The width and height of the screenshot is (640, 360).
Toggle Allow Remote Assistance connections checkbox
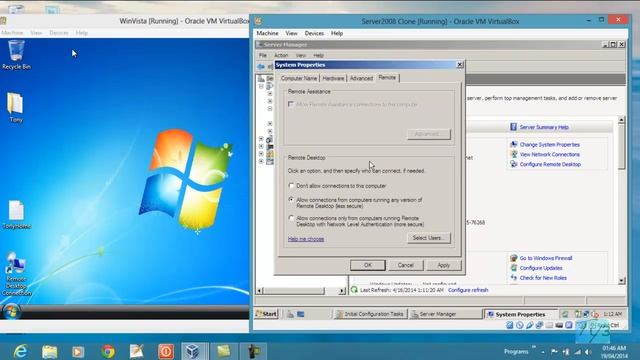pyautogui.click(x=291, y=104)
